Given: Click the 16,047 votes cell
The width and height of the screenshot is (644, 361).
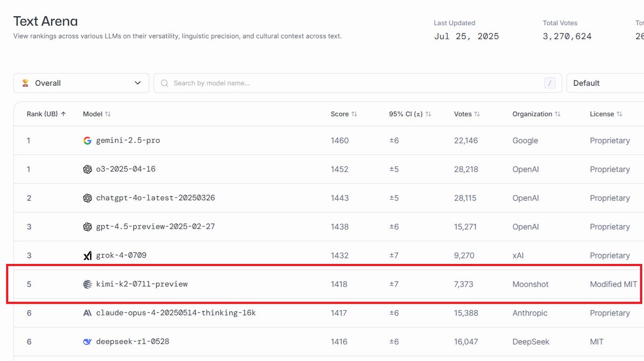Looking at the screenshot, I should (x=466, y=342).
